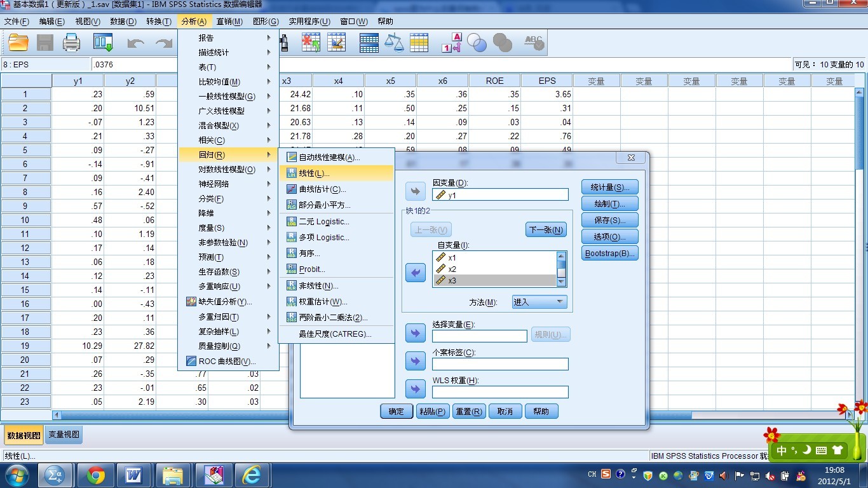Move variable to 因变量 with arrow button
Screen dimensions: 868x488
(x=416, y=191)
